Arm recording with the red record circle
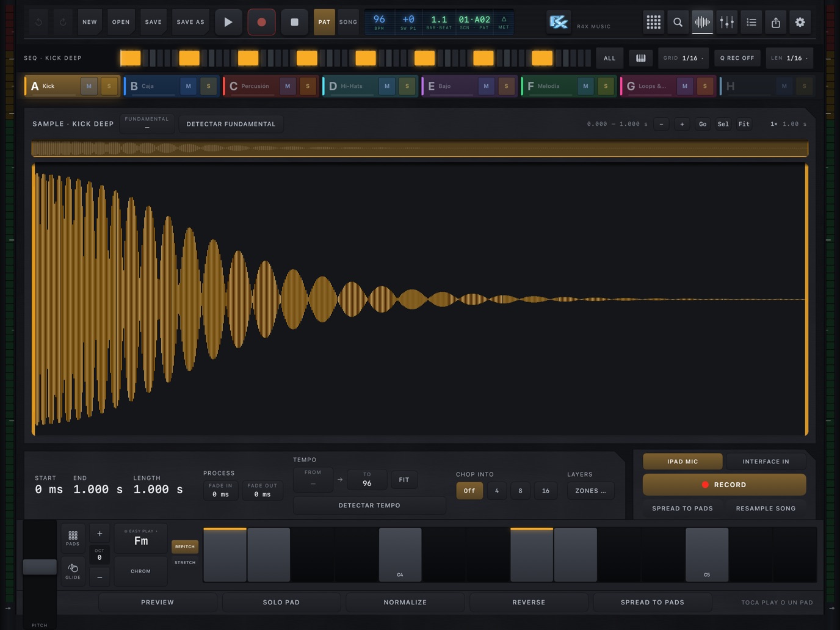 [261, 22]
